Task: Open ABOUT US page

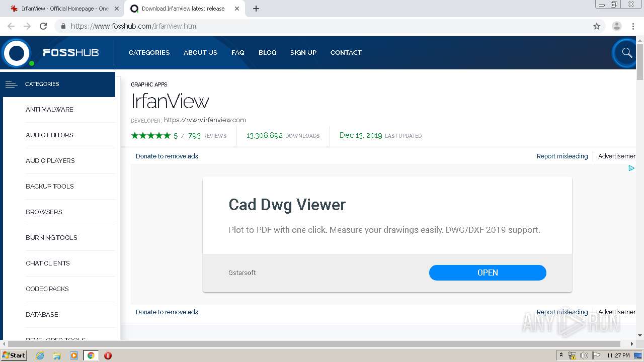Action: 200,52
